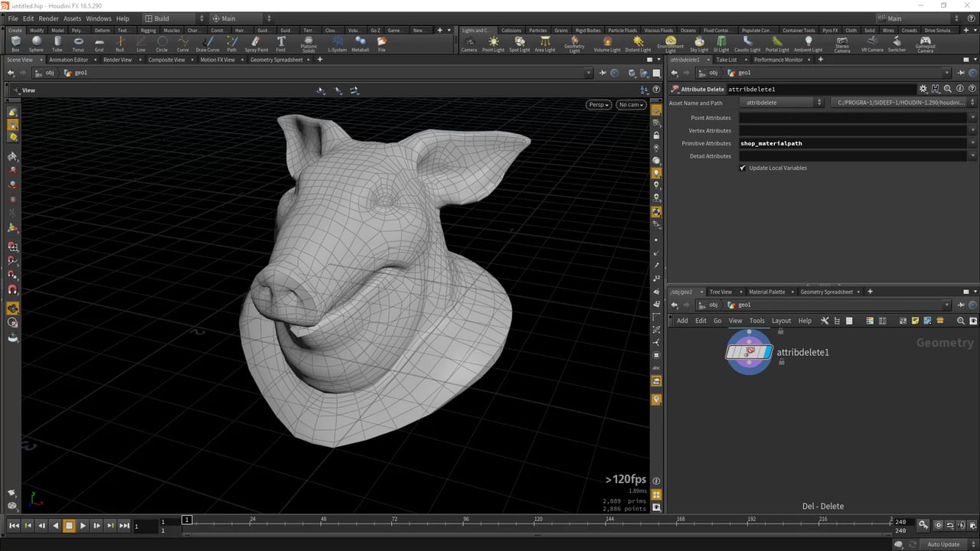Click the Primitive Attributes shop_materialpath field
The width and height of the screenshot is (980, 551).
coord(853,143)
